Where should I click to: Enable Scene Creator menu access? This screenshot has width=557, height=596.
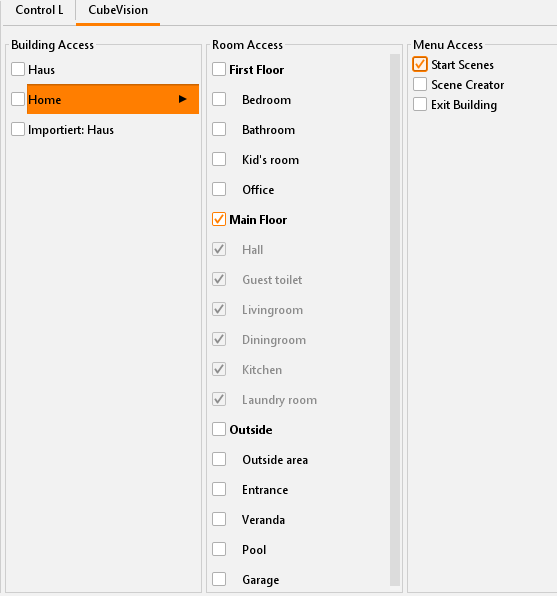420,84
